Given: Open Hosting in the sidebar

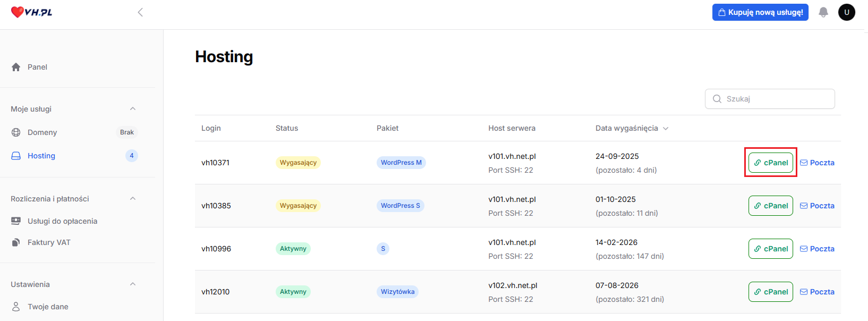Looking at the screenshot, I should [x=41, y=156].
